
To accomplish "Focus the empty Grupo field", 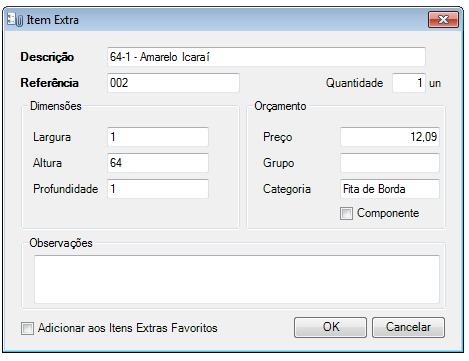I will coord(390,163).
